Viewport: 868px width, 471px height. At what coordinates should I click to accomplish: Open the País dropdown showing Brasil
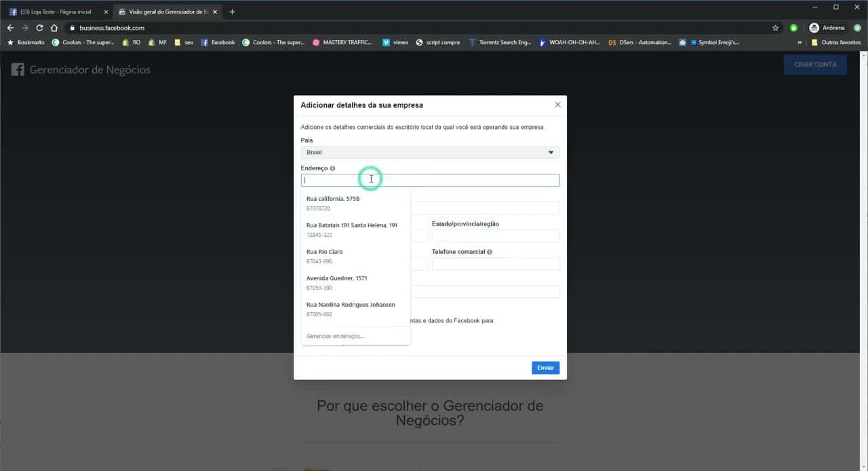(430, 153)
